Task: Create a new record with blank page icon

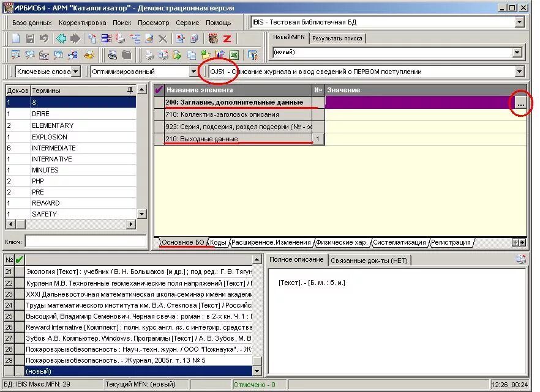Action: (x=16, y=39)
